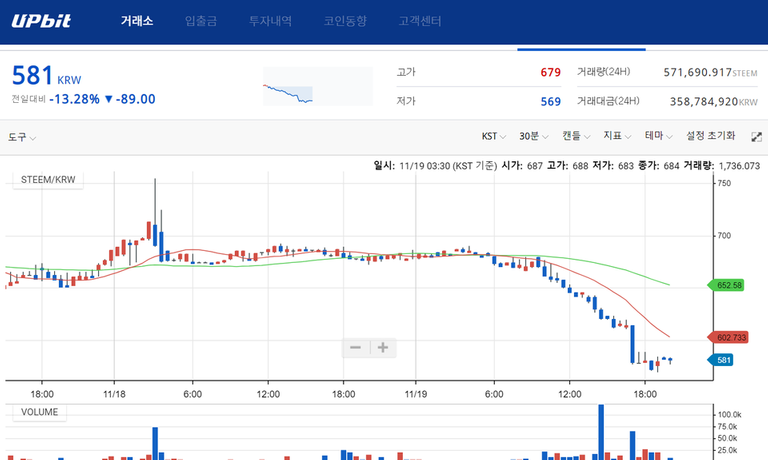Click the green 652.58 moving average marker
Image resolution: width=768 pixels, height=460 pixels.
[729, 285]
